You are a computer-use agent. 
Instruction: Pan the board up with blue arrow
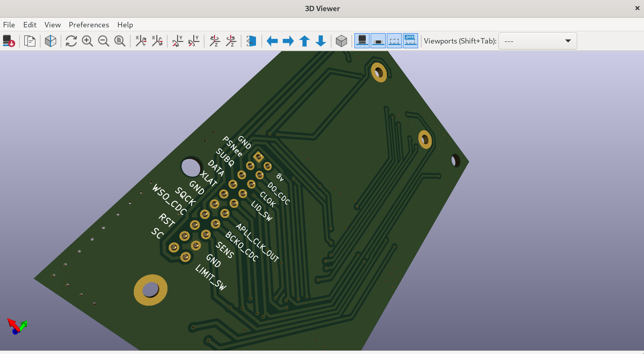(305, 41)
